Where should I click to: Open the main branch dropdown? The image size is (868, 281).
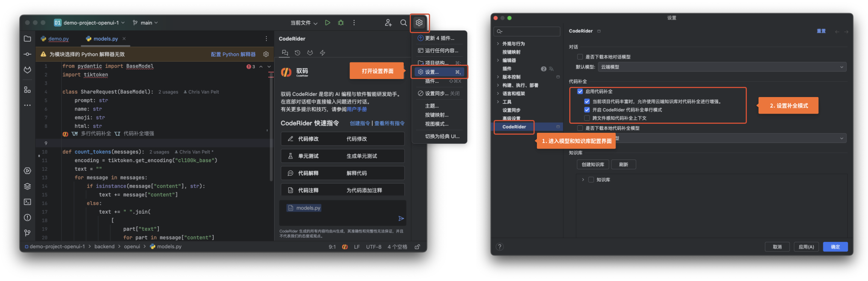(x=145, y=23)
